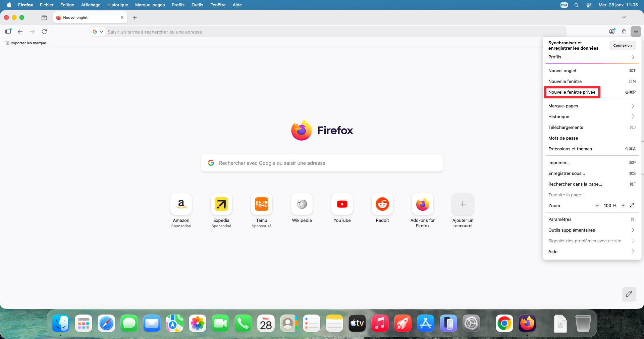Expand the Marque-pages submenu
Image resolution: width=644 pixels, height=339 pixels.
point(592,106)
